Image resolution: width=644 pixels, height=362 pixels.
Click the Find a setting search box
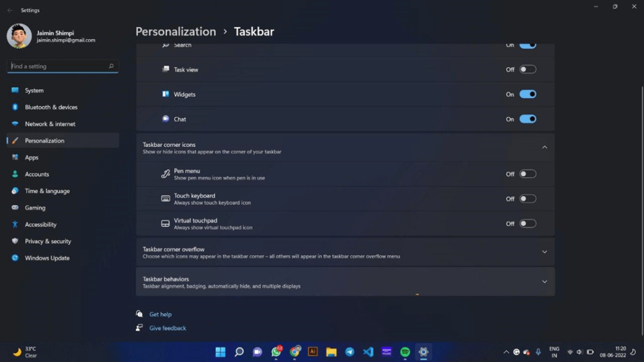point(63,66)
